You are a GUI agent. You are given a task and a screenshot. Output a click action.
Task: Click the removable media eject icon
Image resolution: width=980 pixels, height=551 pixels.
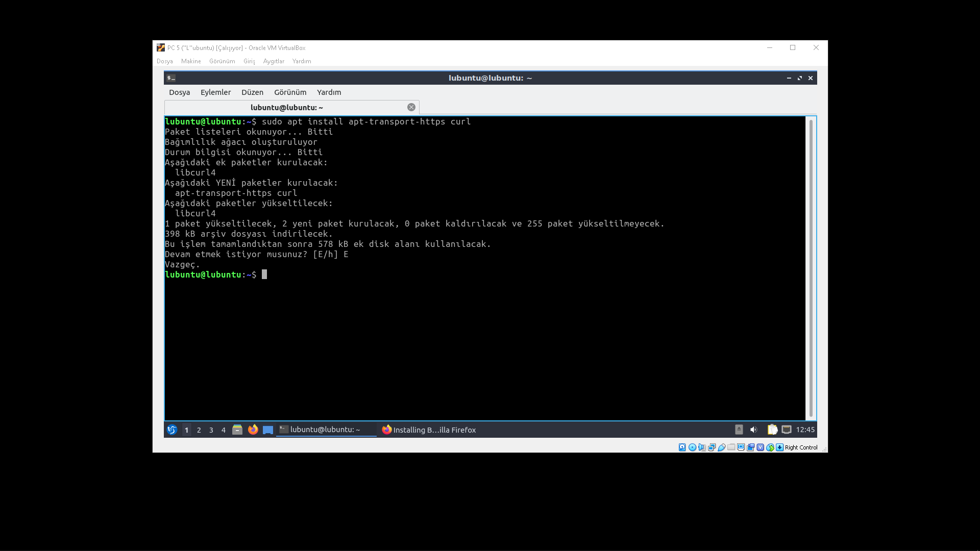[x=739, y=430]
